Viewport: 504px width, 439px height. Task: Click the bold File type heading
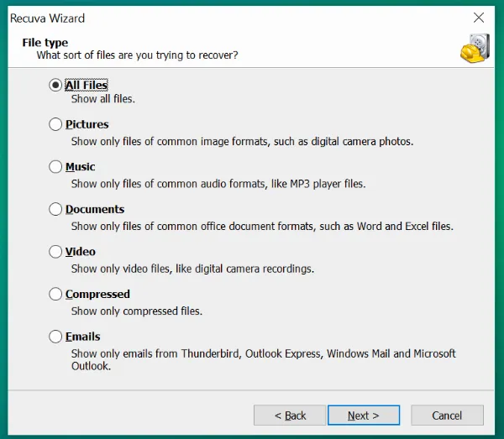(44, 42)
